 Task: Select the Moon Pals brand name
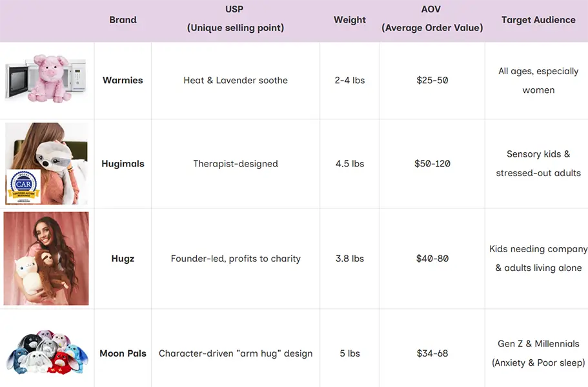[x=123, y=353]
